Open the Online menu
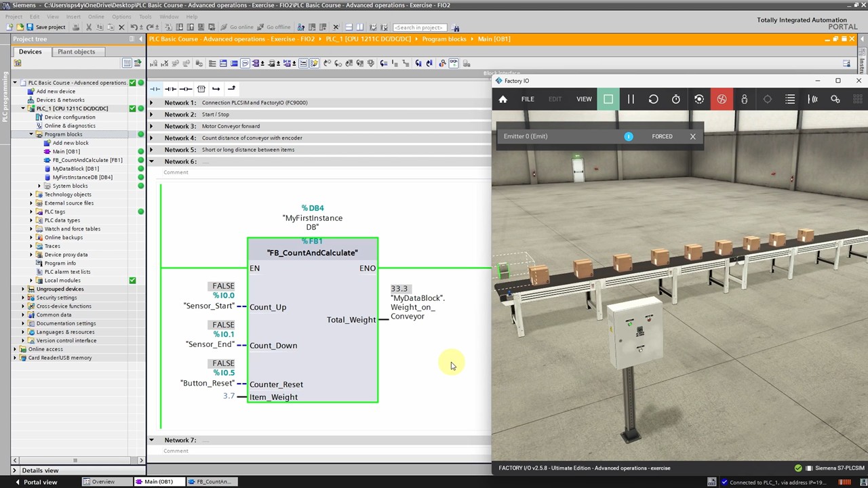This screenshot has width=868, height=488. [x=96, y=16]
